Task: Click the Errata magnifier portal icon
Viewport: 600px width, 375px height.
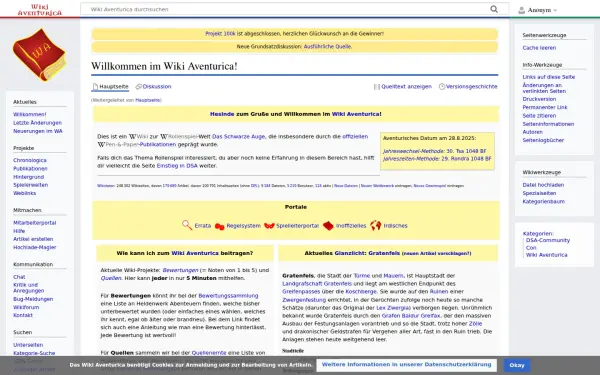Action: pos(187,225)
